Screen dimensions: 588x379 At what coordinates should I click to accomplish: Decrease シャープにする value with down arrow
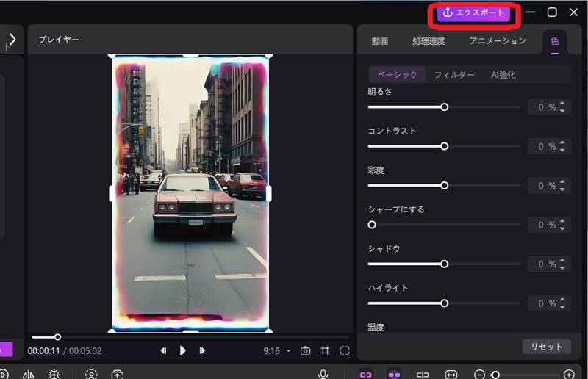[x=562, y=228]
